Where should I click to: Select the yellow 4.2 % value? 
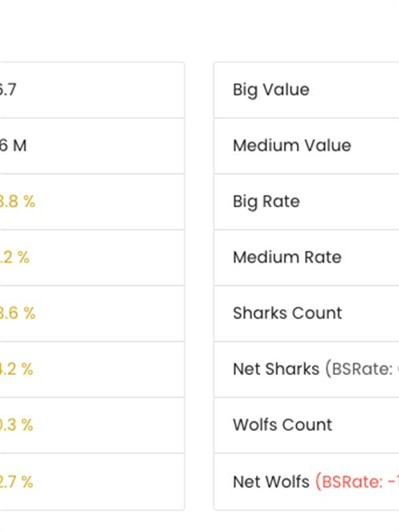[16, 369]
